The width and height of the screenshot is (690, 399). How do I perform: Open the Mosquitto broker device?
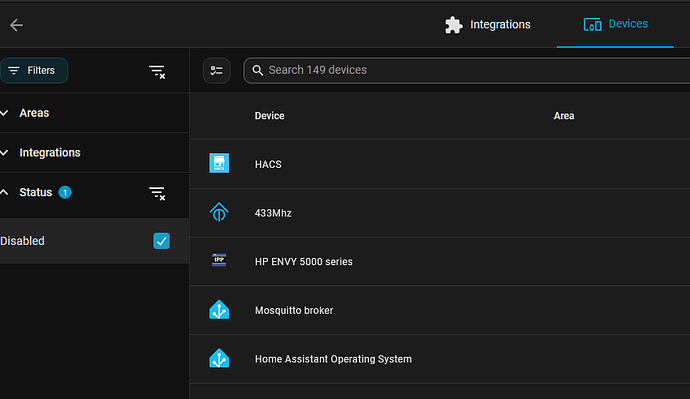coord(440,311)
